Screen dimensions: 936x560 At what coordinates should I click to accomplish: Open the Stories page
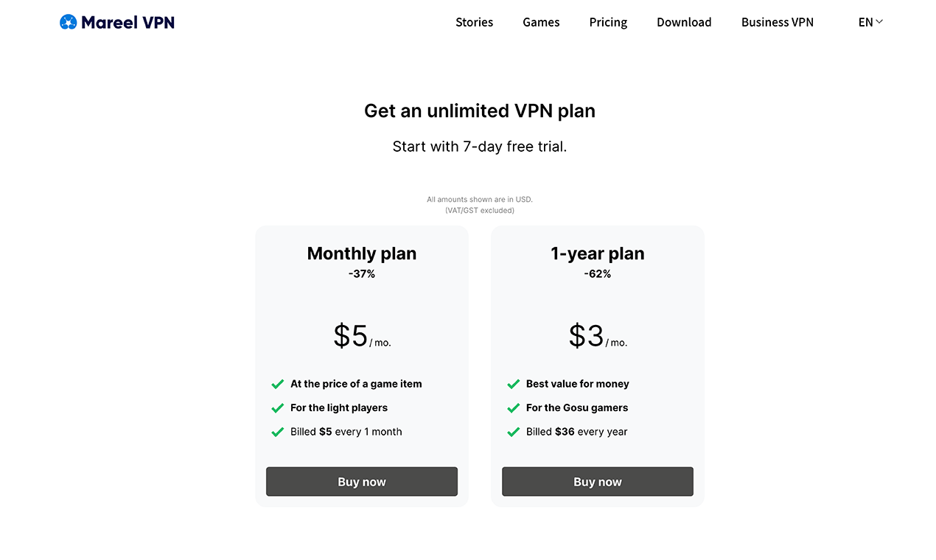click(x=474, y=22)
